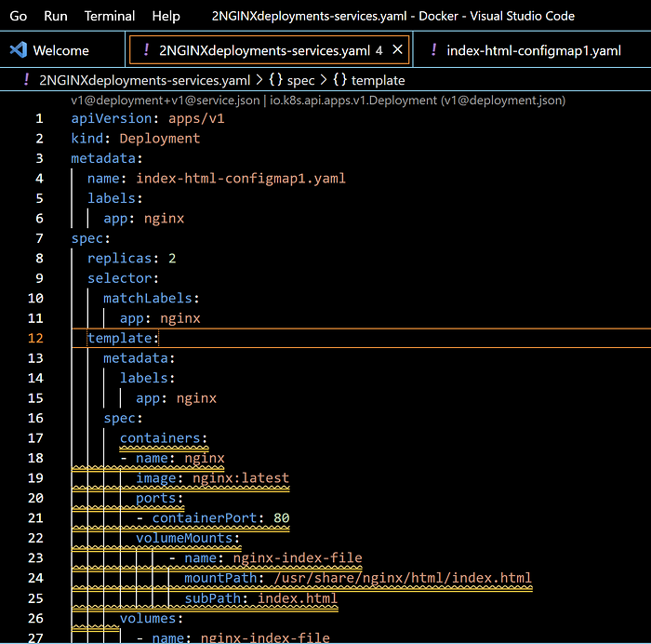The height and width of the screenshot is (644, 651).
Task: Click 'labels:' key on line 5
Action: [115, 198]
